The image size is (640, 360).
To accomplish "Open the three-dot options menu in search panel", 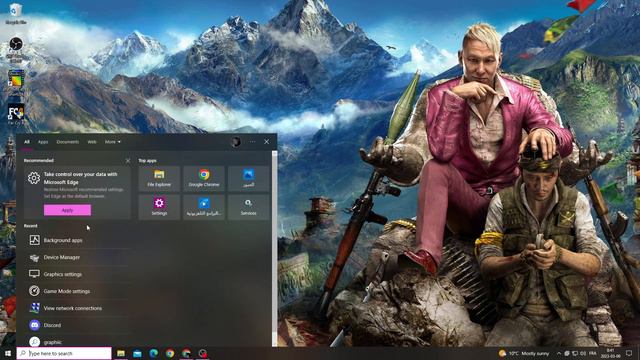I will click(x=252, y=142).
